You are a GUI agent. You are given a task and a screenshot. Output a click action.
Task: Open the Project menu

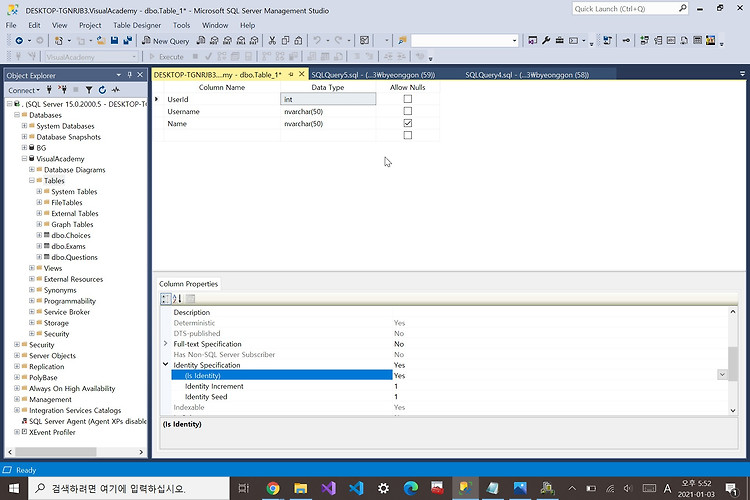point(90,25)
